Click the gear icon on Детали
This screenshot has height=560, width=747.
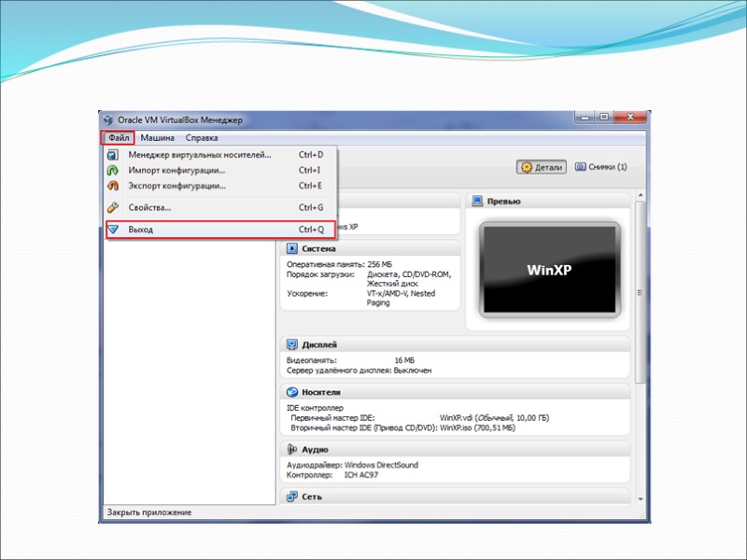pos(527,167)
